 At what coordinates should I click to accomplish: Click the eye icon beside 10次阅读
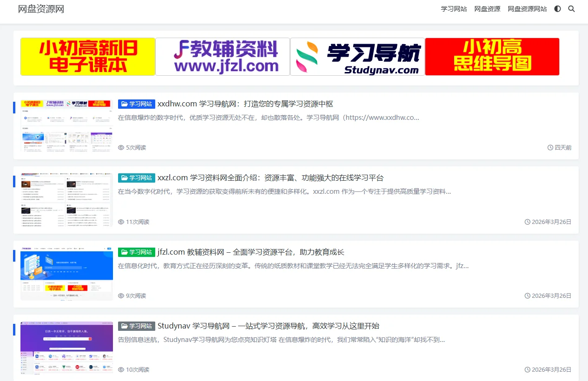(121, 369)
